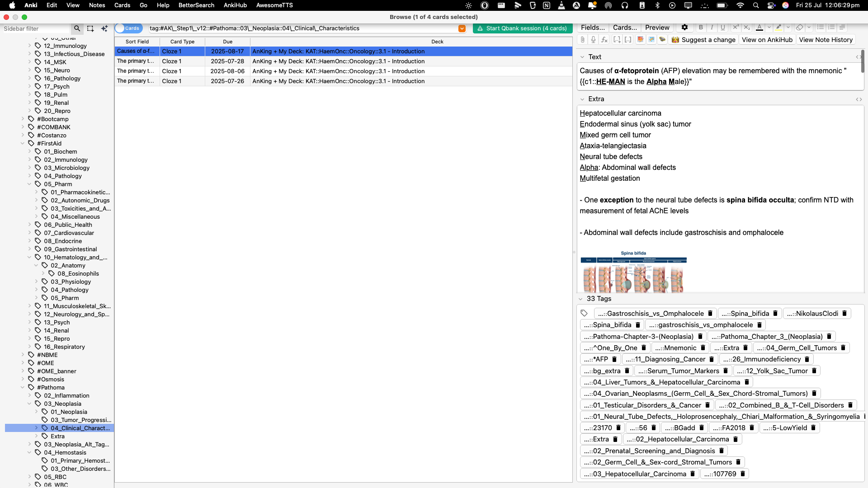Open the Notes menu in menu bar
This screenshot has height=488, width=868.
pyautogui.click(x=97, y=5)
